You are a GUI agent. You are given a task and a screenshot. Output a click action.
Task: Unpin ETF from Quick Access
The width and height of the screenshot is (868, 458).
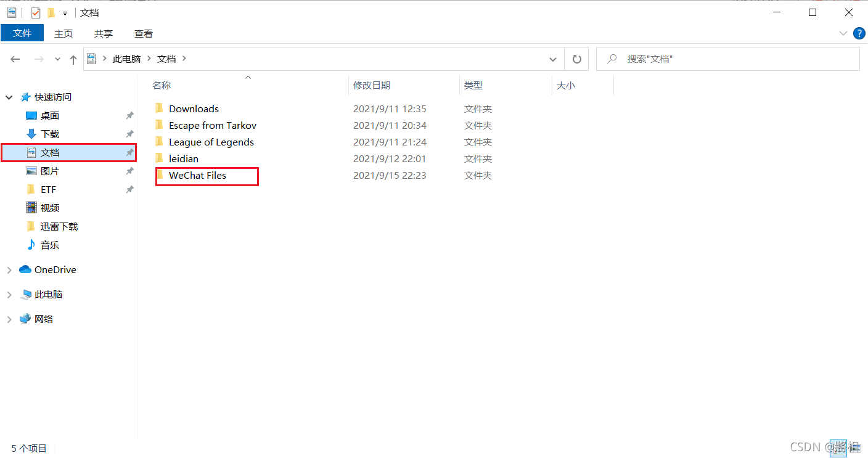[129, 189]
